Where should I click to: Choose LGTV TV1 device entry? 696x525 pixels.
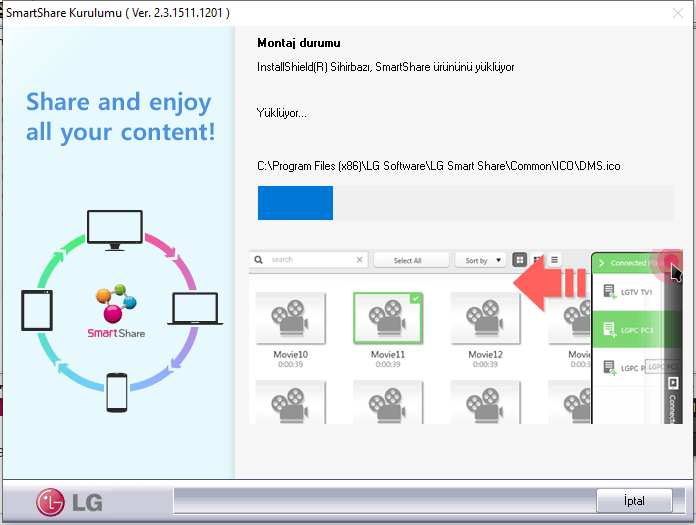[628, 292]
